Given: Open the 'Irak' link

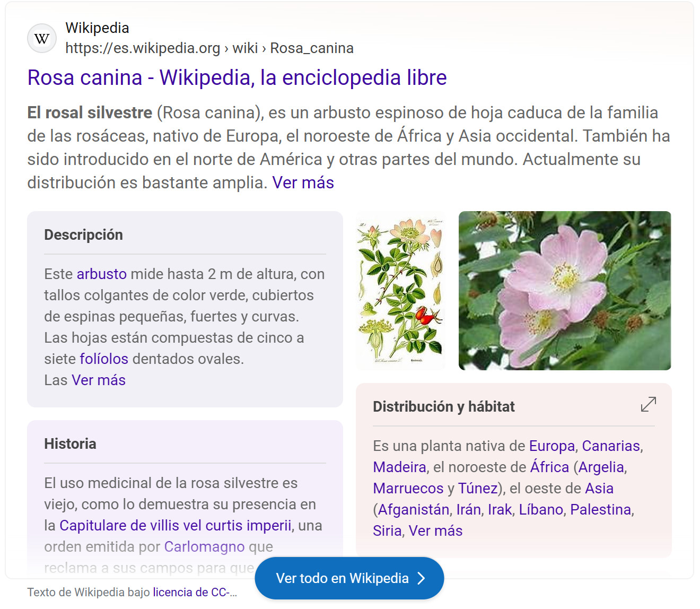Looking at the screenshot, I should (x=500, y=509).
